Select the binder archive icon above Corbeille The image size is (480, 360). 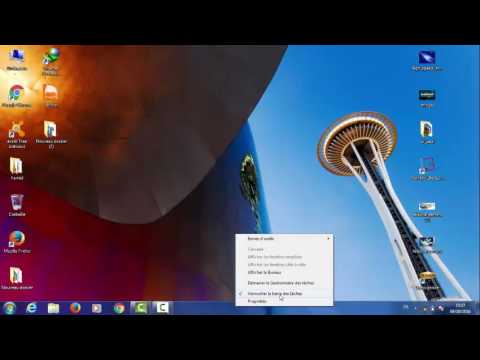17,169
